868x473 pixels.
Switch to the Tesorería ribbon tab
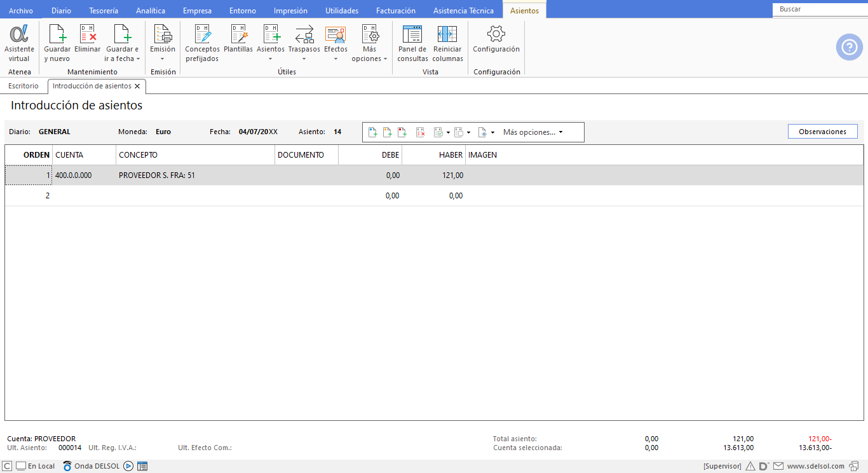[104, 11]
